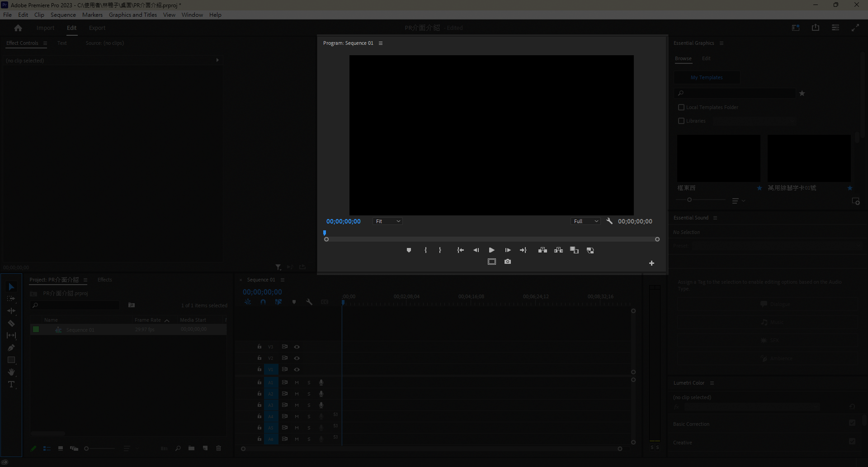Open the Sequence menu
The image size is (868, 467).
pos(63,14)
